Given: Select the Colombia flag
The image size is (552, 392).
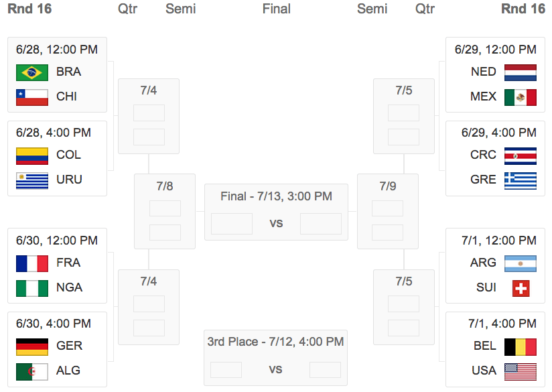Looking at the screenshot, I should (32, 155).
